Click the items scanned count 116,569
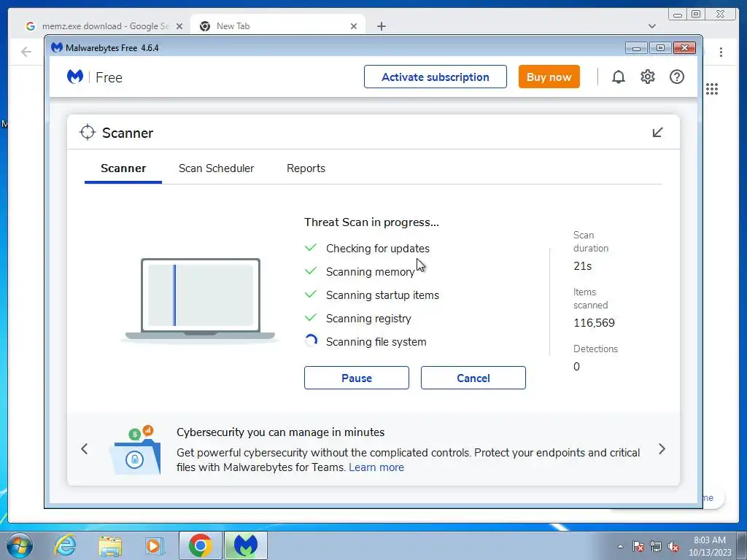The image size is (747, 560). coord(594,323)
